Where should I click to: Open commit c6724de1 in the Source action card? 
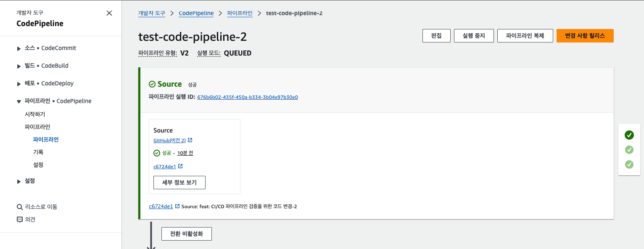[x=165, y=167]
